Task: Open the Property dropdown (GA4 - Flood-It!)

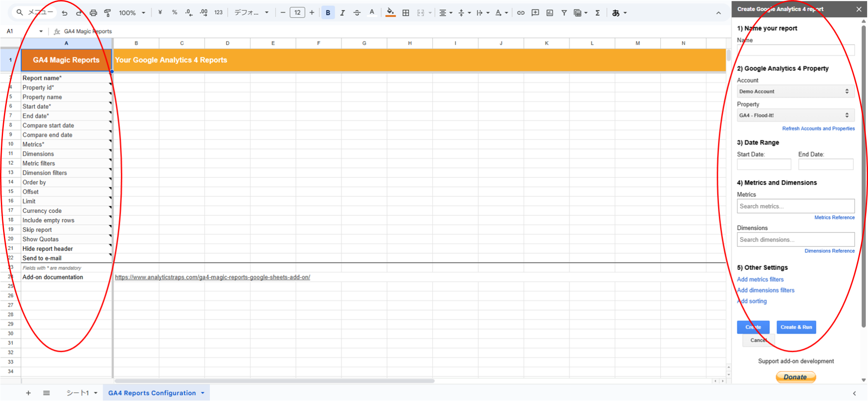Action: 795,115
